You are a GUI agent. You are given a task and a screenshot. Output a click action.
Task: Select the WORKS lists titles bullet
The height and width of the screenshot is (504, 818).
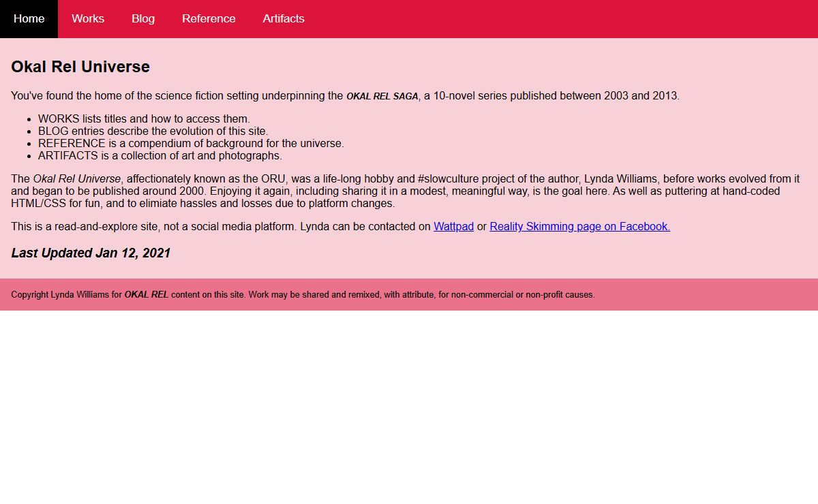(x=144, y=119)
